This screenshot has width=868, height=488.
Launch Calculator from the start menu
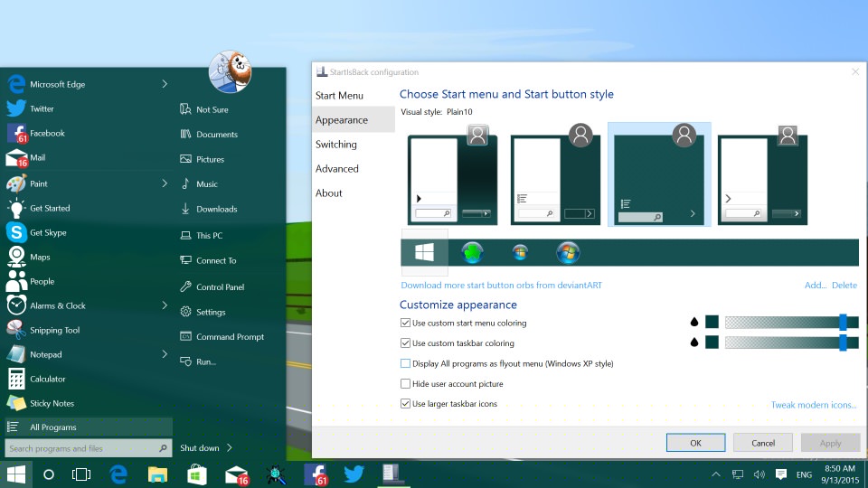tap(47, 380)
